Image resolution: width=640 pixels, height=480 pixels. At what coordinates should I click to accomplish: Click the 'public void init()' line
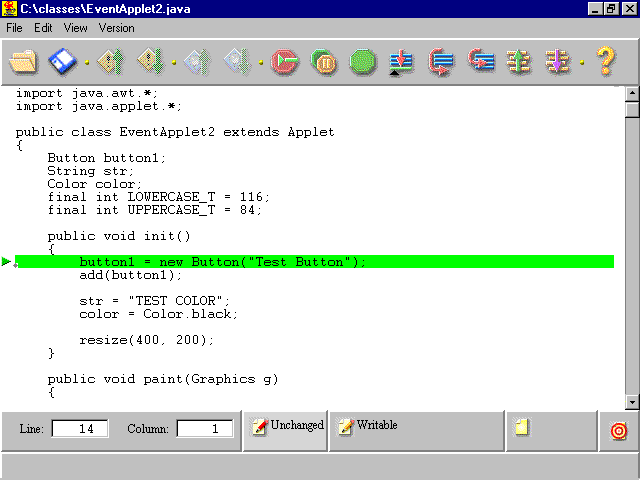point(119,236)
